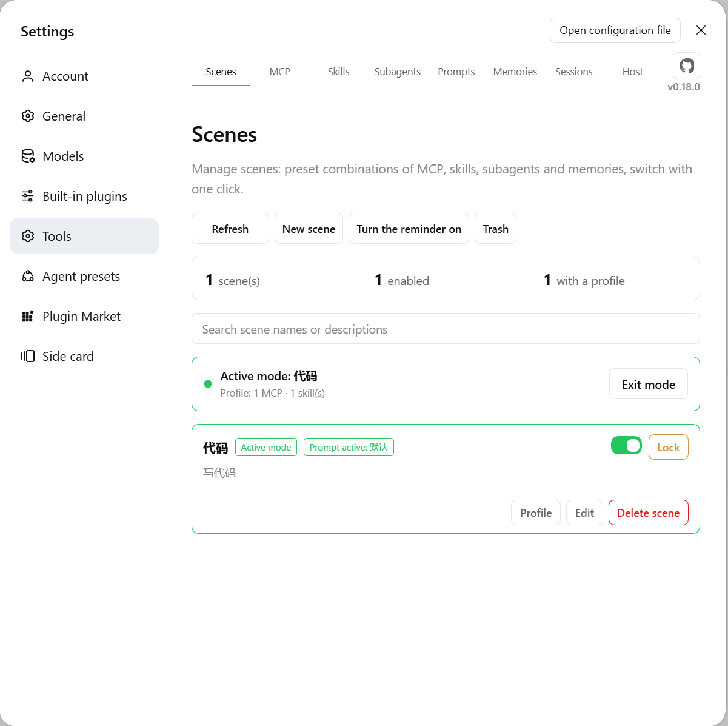
Task: Switch to the Memories tab
Action: click(x=515, y=72)
